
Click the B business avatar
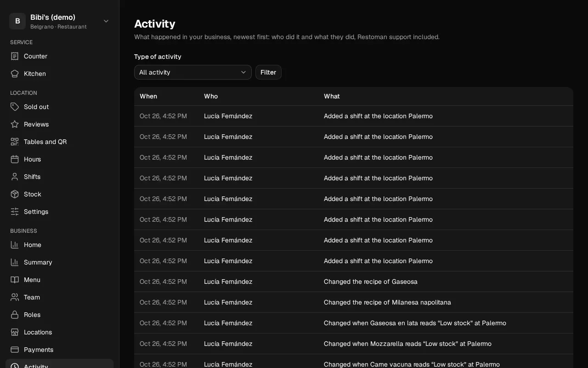(x=17, y=21)
